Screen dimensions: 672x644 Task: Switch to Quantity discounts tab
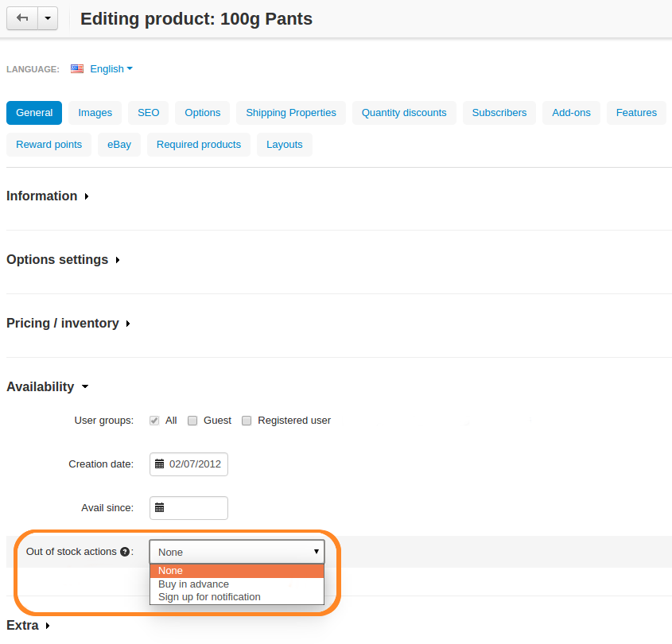(x=404, y=113)
